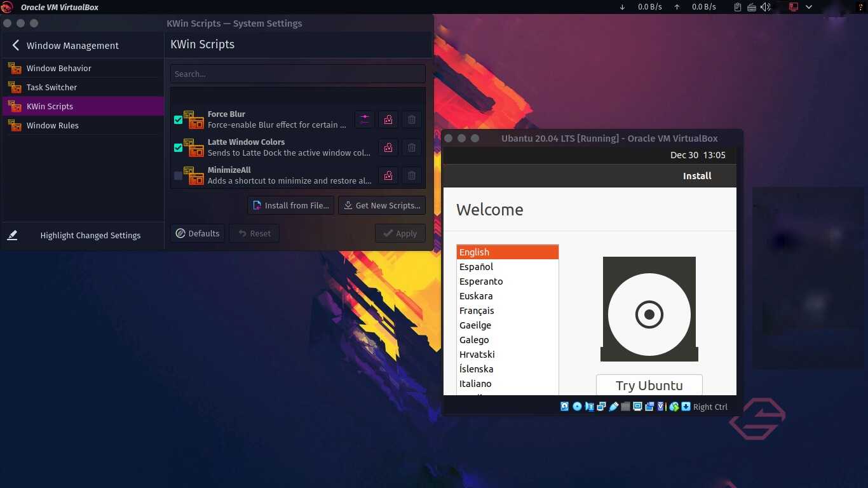This screenshot has height=488, width=868.
Task: Click Install from File button
Action: [291, 205]
